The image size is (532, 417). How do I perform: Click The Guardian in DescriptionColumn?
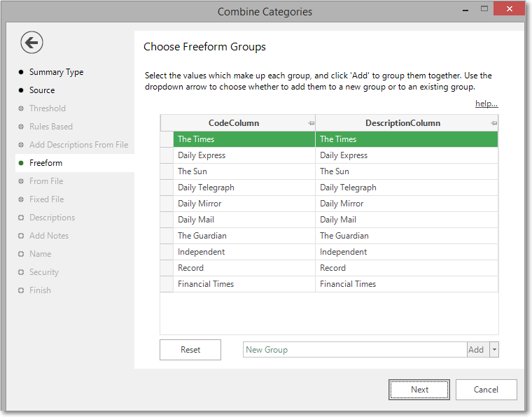tap(407, 236)
